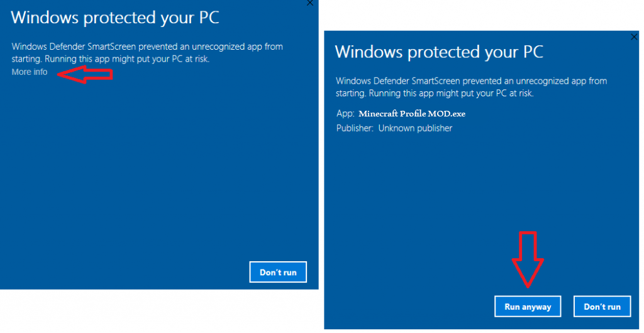Click "Windows Defender SmartScreen" text in right dialog
The image size is (644, 333).
[397, 81]
